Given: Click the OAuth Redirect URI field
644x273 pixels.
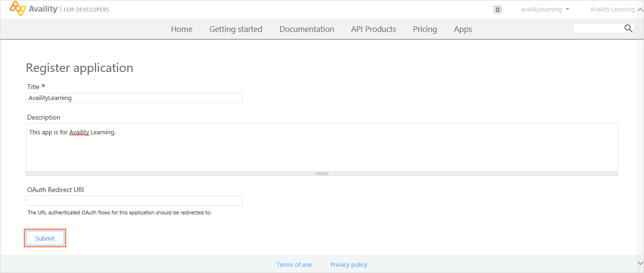Looking at the screenshot, I should 134,201.
